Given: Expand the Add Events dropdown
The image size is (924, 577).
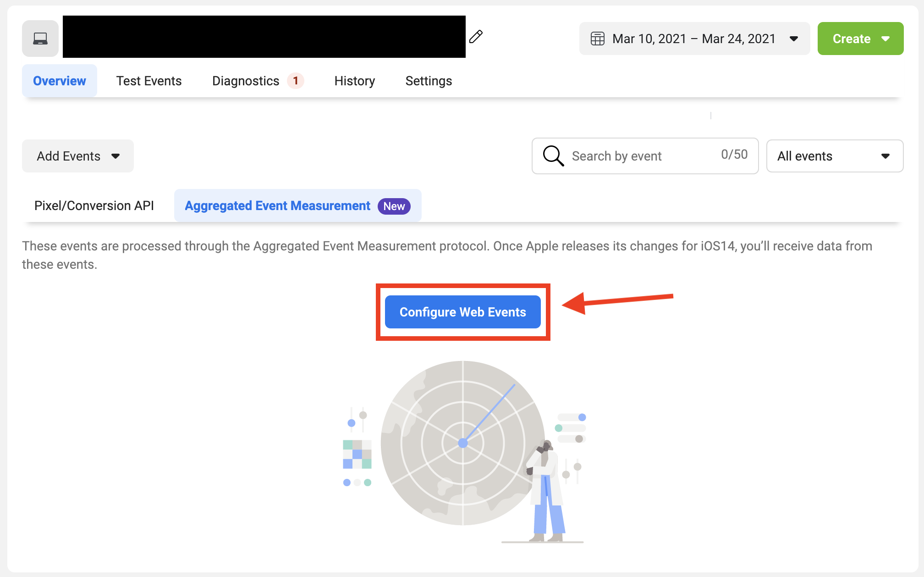Looking at the screenshot, I should coord(78,156).
